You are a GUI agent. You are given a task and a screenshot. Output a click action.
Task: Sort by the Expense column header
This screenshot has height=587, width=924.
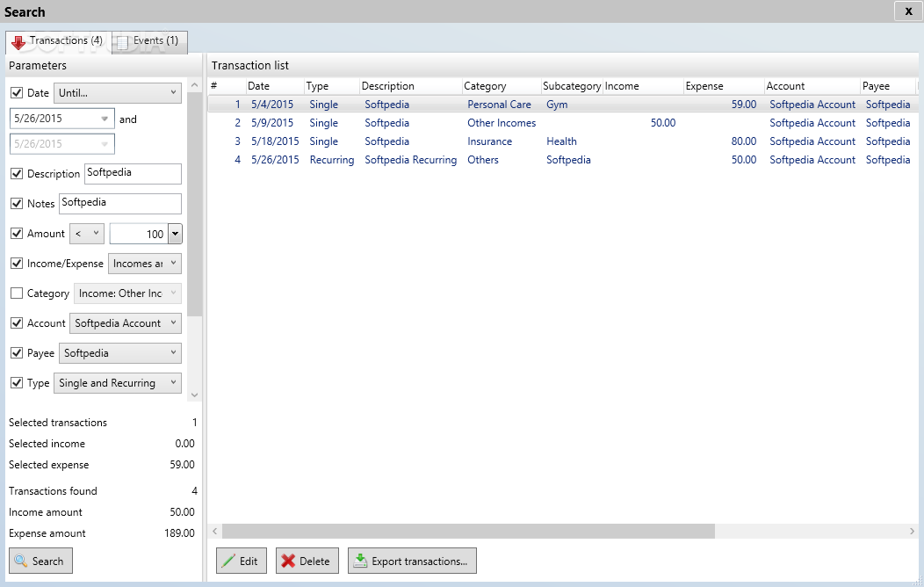tap(724, 86)
